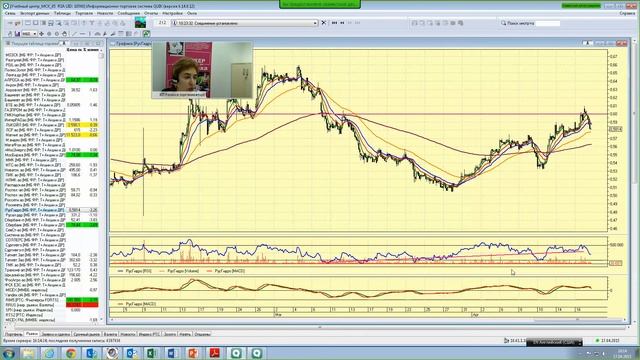Open the Таблицы menu
This screenshot has height=360, width=640.
point(62,13)
